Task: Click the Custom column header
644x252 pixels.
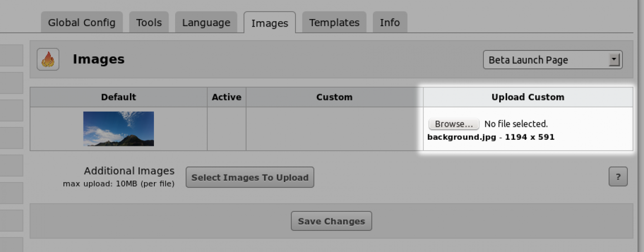Action: pyautogui.click(x=334, y=97)
